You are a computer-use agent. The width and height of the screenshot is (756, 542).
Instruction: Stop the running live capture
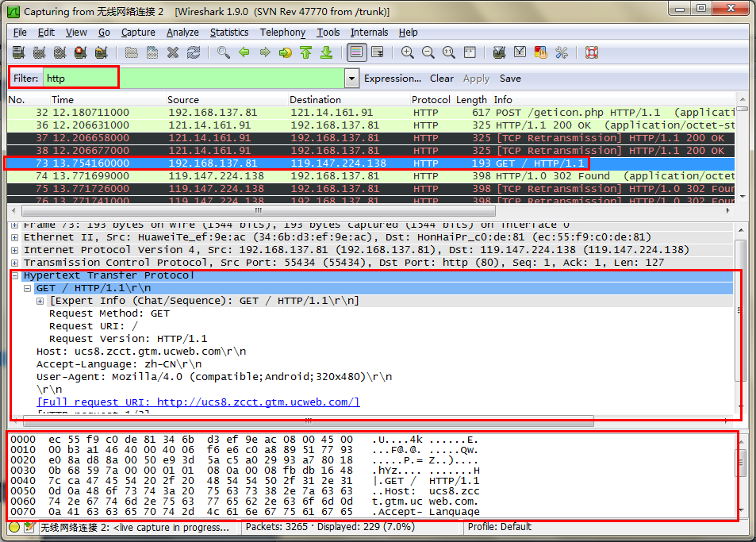[80, 53]
